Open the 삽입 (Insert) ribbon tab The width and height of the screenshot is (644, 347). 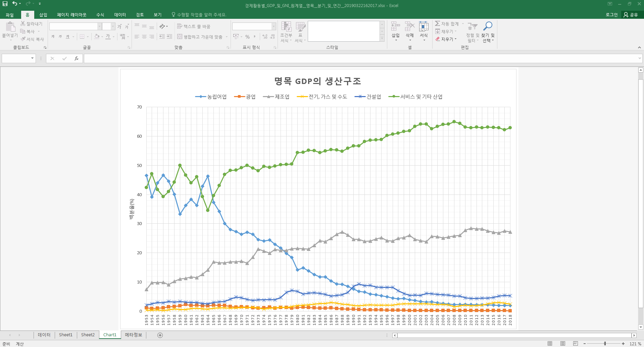click(x=43, y=15)
